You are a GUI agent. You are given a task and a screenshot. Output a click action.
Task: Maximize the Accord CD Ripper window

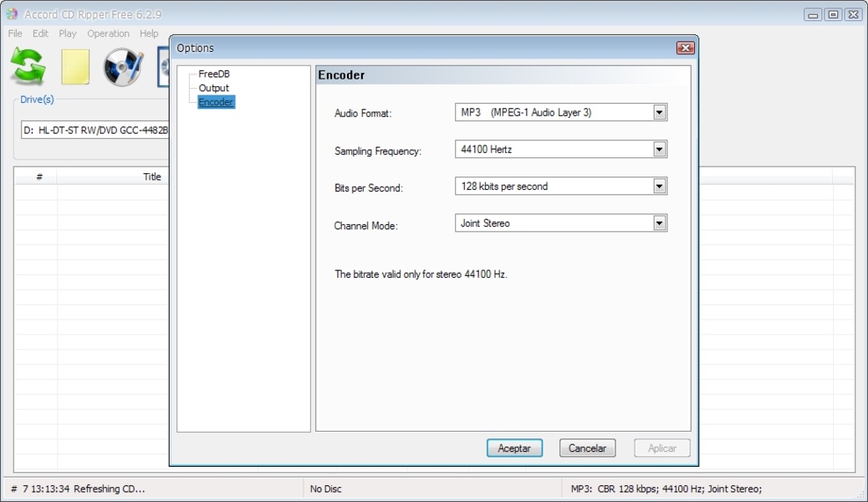(x=833, y=15)
